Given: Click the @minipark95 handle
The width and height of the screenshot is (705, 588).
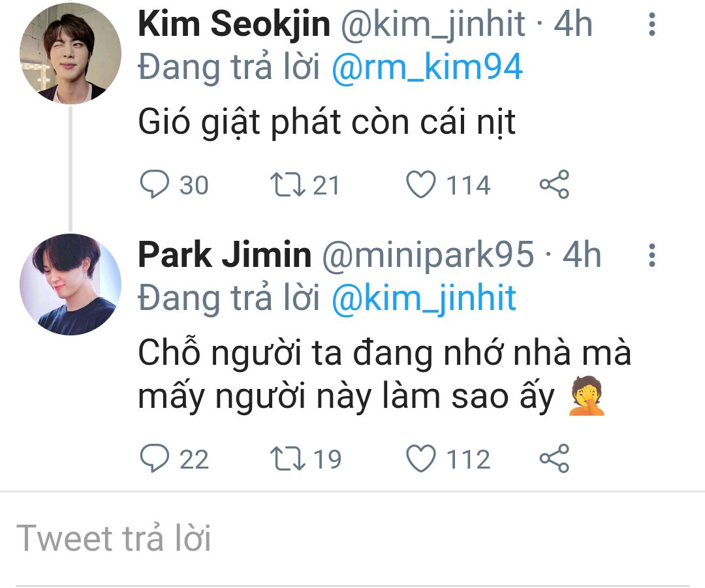Looking at the screenshot, I should pos(428,255).
